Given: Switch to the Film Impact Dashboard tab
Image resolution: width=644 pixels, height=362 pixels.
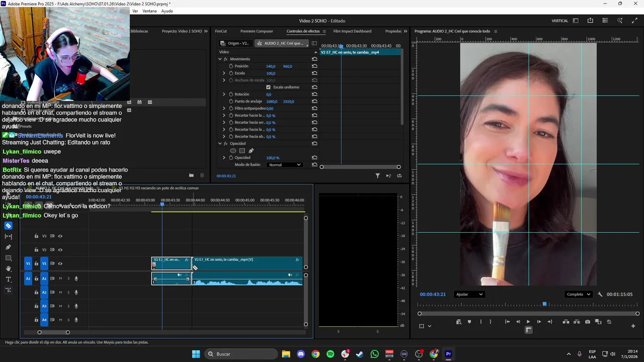Looking at the screenshot, I should click(x=352, y=31).
